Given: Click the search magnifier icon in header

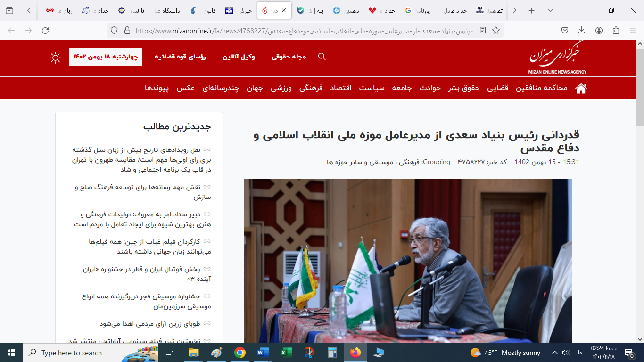Looking at the screenshot, I should click(x=322, y=57).
